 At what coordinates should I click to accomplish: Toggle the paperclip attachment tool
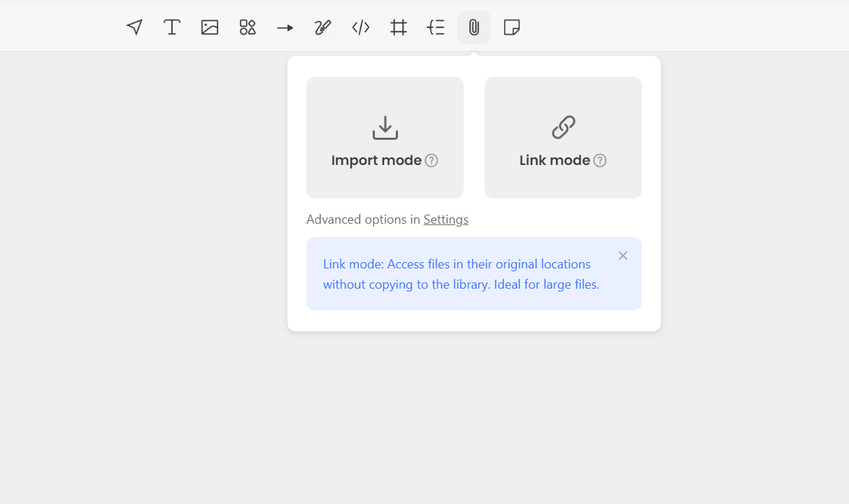(x=474, y=27)
